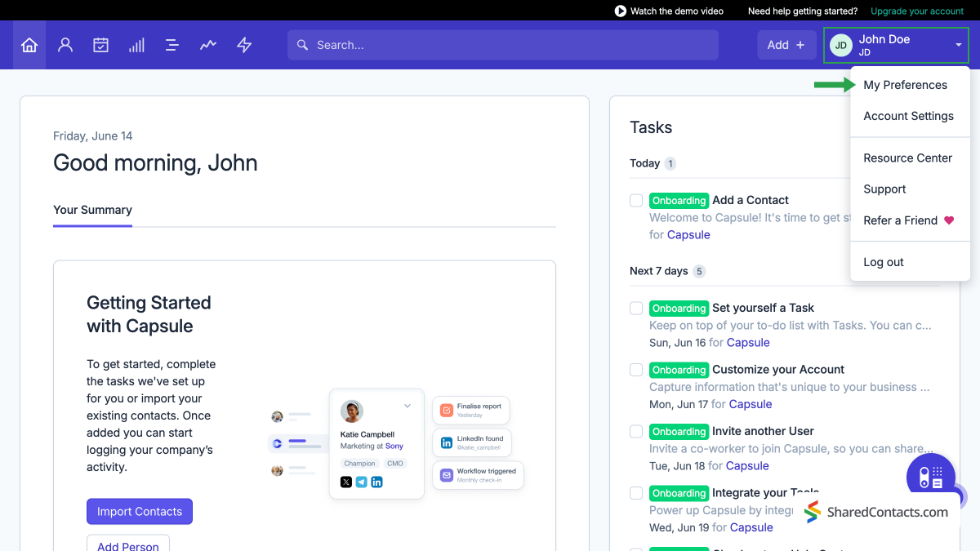
Task: Check the Invite another User task
Action: (x=636, y=431)
